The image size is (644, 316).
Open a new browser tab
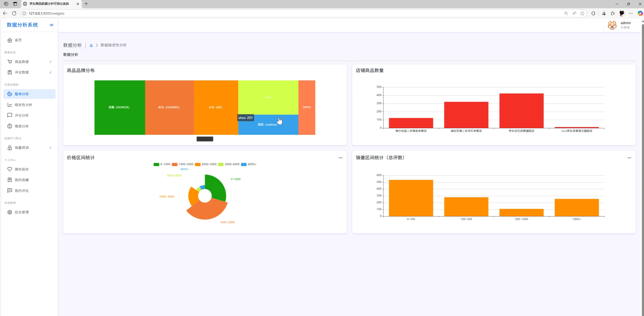tap(86, 4)
